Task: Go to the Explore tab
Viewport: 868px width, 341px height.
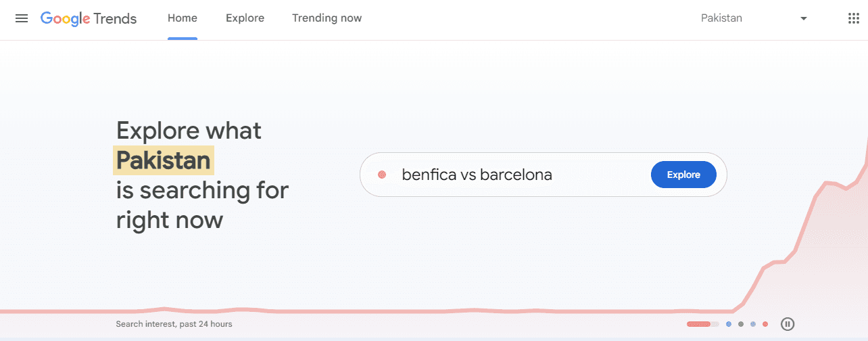Action: click(x=245, y=18)
